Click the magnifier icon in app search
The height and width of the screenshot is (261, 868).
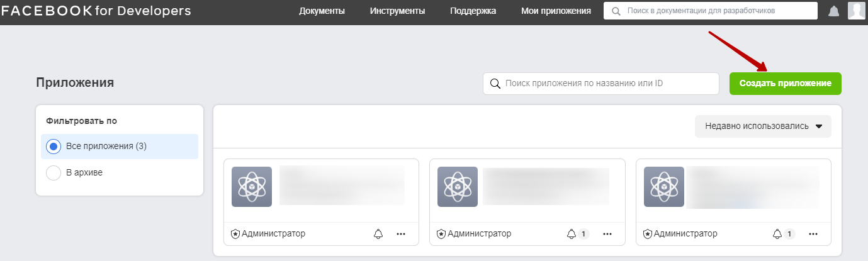(495, 84)
